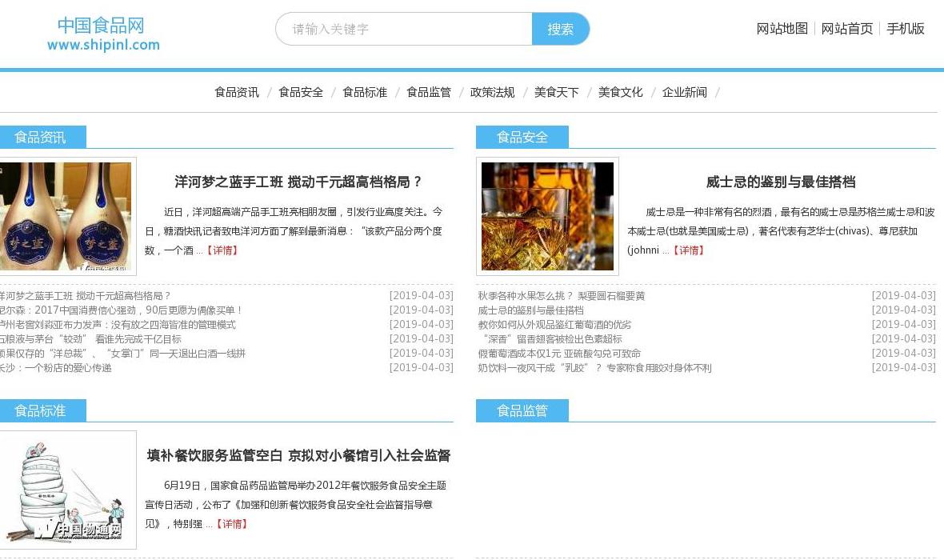The image size is (944, 560).
Task: Select 美食天下 in the navigation menu
Action: click(x=556, y=92)
